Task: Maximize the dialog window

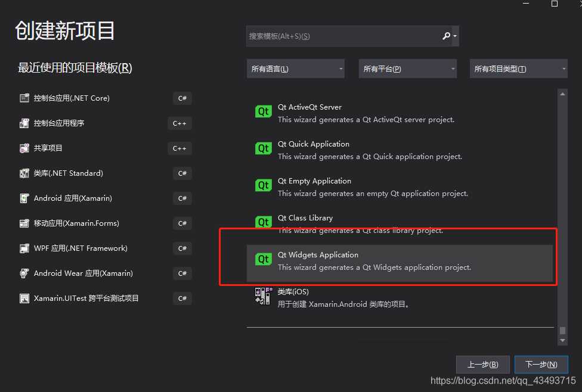Action: point(555,4)
